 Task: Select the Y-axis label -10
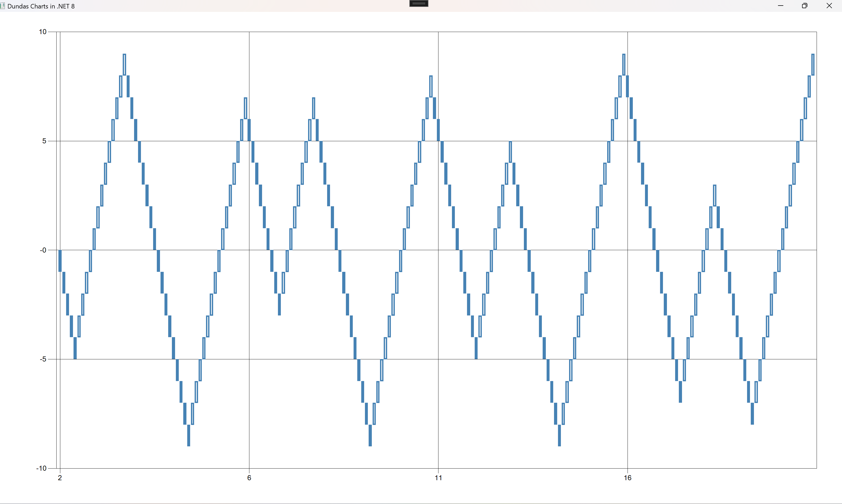tap(41, 468)
